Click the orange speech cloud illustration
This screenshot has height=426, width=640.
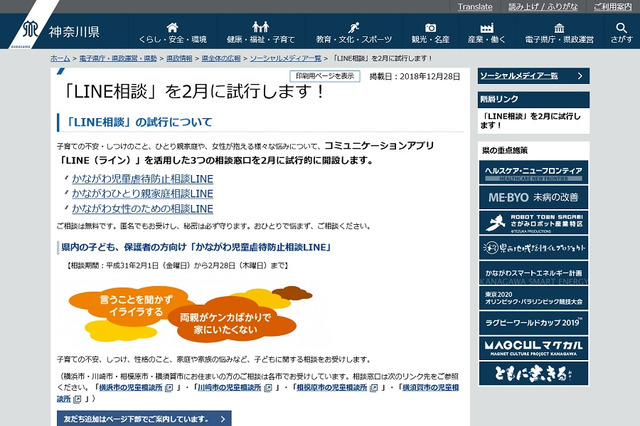pos(191,314)
